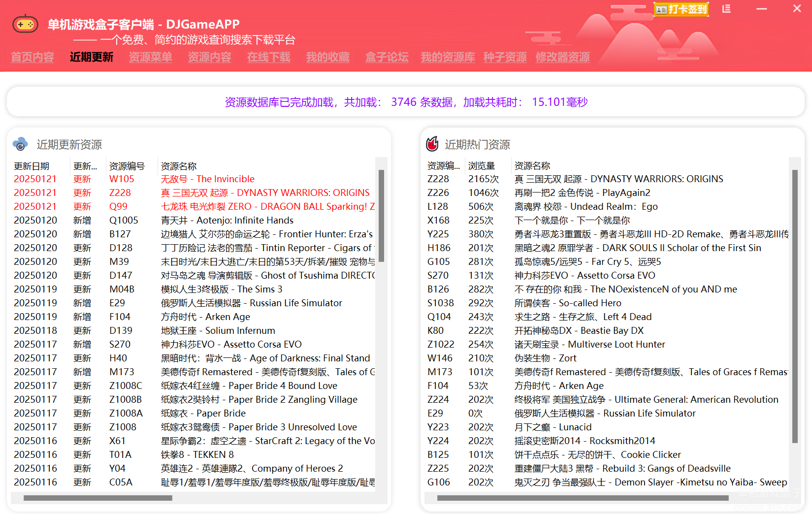
Task: Sort hot list by 浏览量 column header
Action: tap(487, 166)
